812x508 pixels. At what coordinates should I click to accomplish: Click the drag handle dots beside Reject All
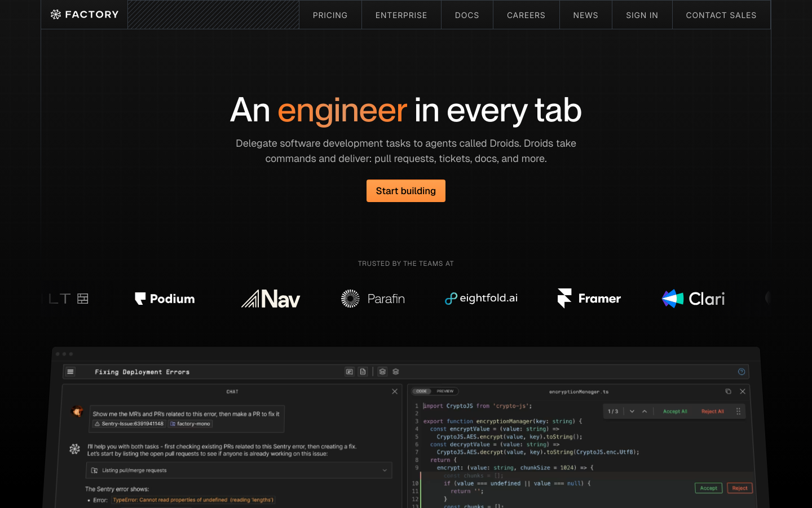(x=738, y=411)
